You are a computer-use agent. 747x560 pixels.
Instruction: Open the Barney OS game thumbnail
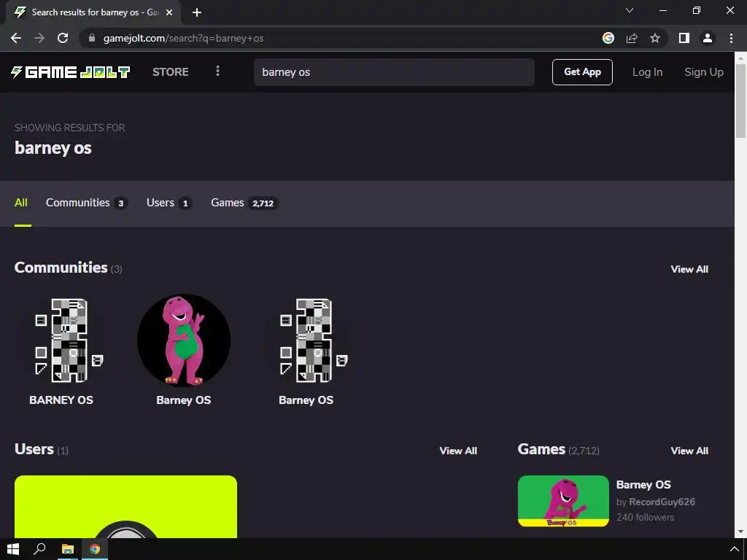click(x=563, y=501)
